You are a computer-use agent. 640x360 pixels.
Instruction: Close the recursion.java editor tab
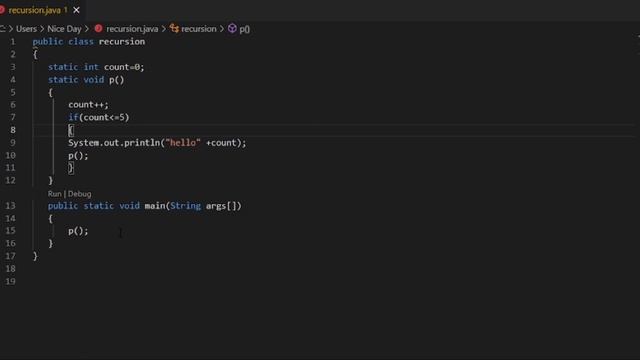(x=76, y=10)
